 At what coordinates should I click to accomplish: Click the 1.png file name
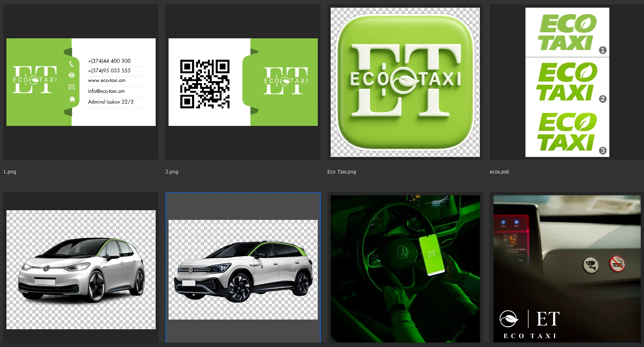coord(10,172)
